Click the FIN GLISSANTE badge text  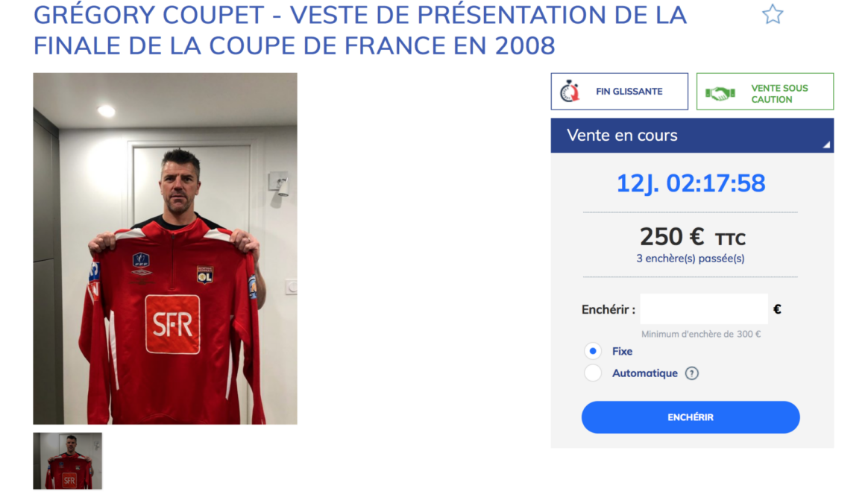point(629,92)
